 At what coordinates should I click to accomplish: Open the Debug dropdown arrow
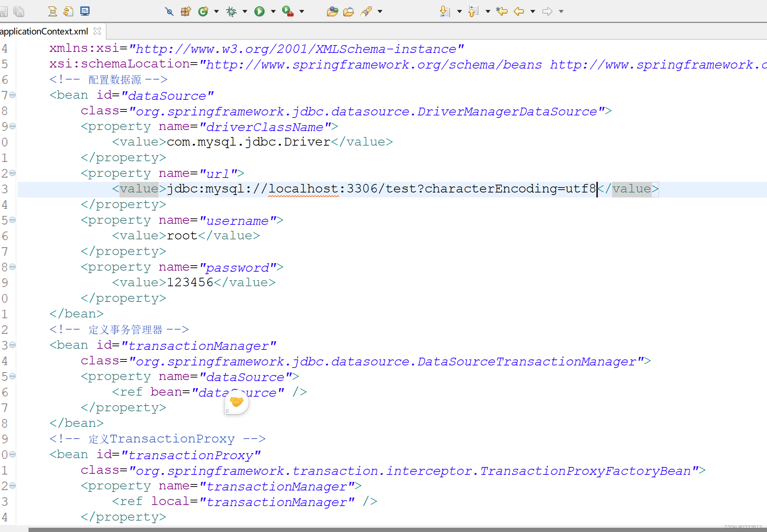tap(245, 11)
